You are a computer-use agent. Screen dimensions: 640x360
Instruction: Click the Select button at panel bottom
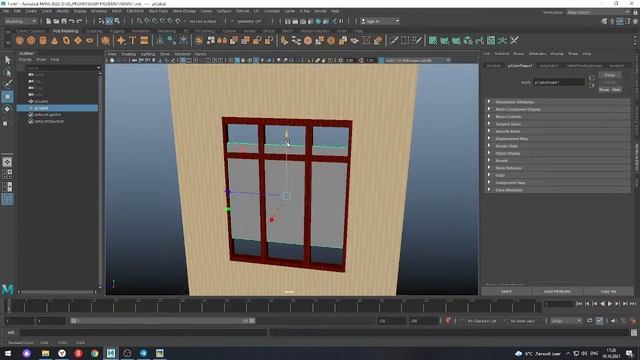click(x=506, y=291)
